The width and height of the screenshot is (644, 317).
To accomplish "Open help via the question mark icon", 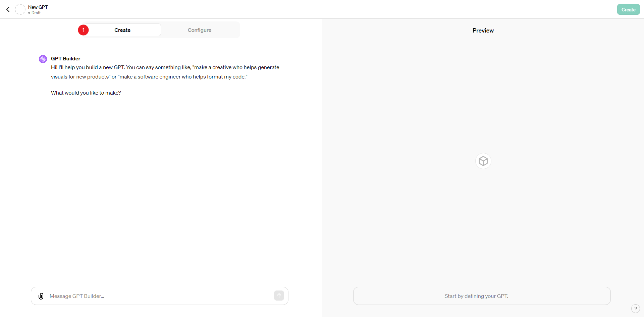I will [x=635, y=309].
